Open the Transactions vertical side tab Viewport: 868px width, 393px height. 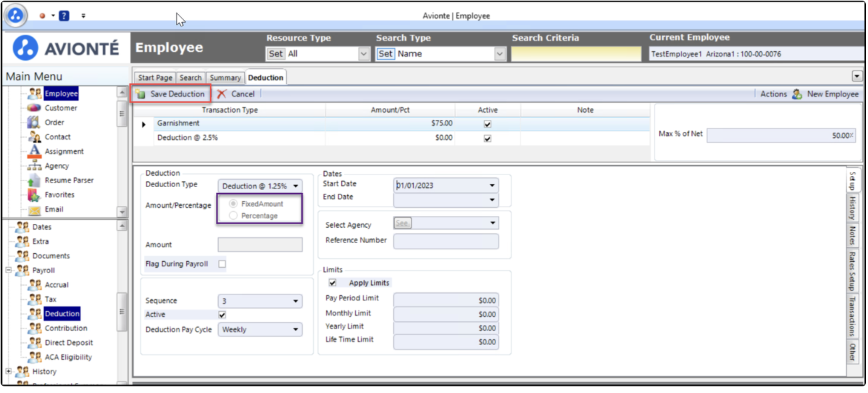(x=852, y=316)
